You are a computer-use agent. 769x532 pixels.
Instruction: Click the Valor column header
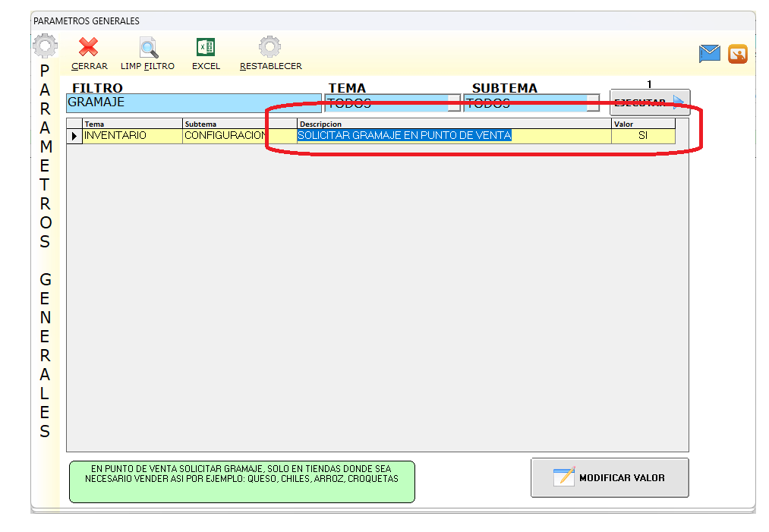point(642,124)
